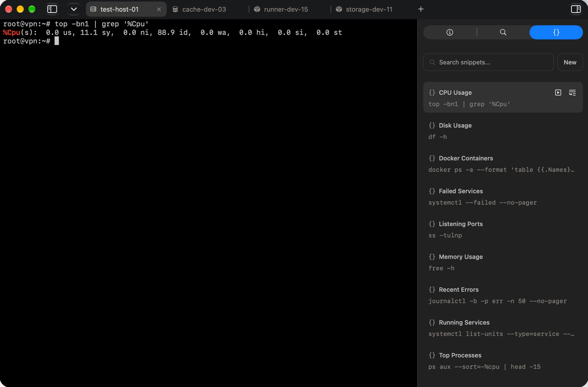Image resolution: width=588 pixels, height=387 pixels.
Task: Click the Disk Usage braces icon
Action: point(432,125)
